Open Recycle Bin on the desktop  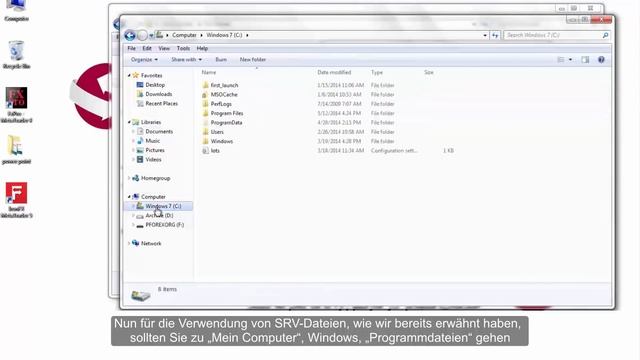click(x=16, y=55)
